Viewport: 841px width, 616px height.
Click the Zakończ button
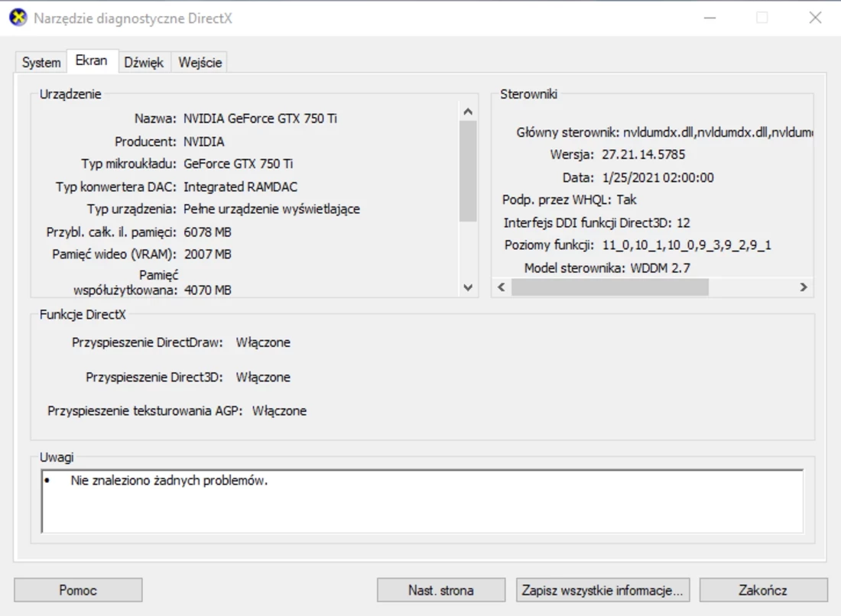pyautogui.click(x=763, y=590)
